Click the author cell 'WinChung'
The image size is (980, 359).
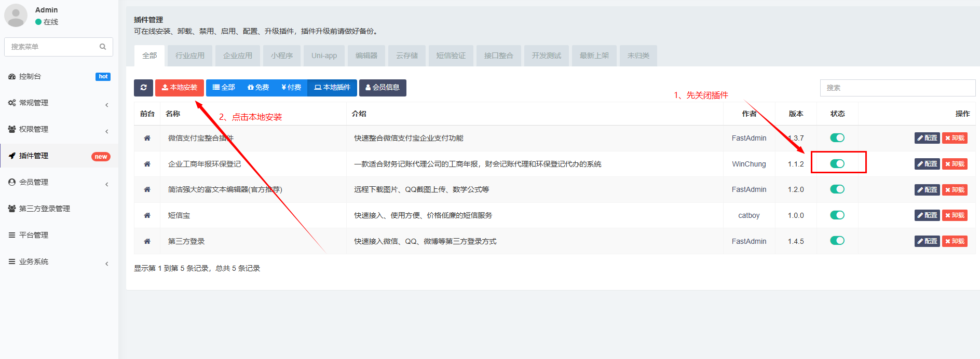749,164
